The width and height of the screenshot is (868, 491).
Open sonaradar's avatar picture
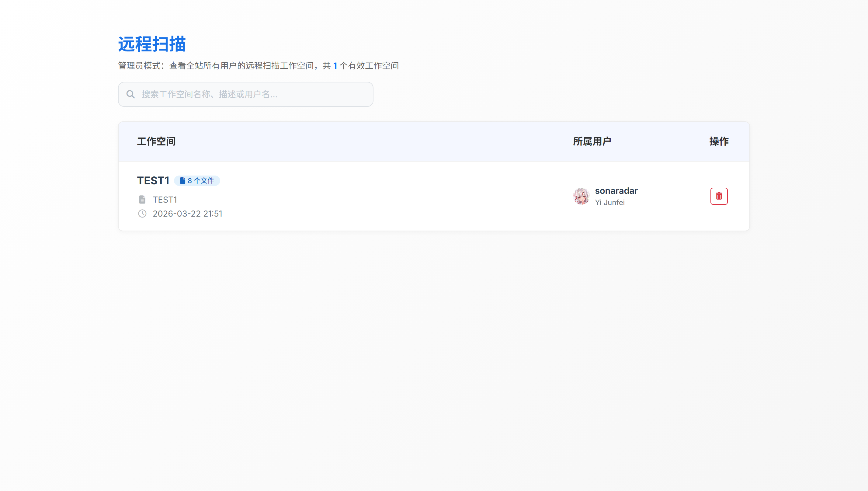click(x=581, y=196)
